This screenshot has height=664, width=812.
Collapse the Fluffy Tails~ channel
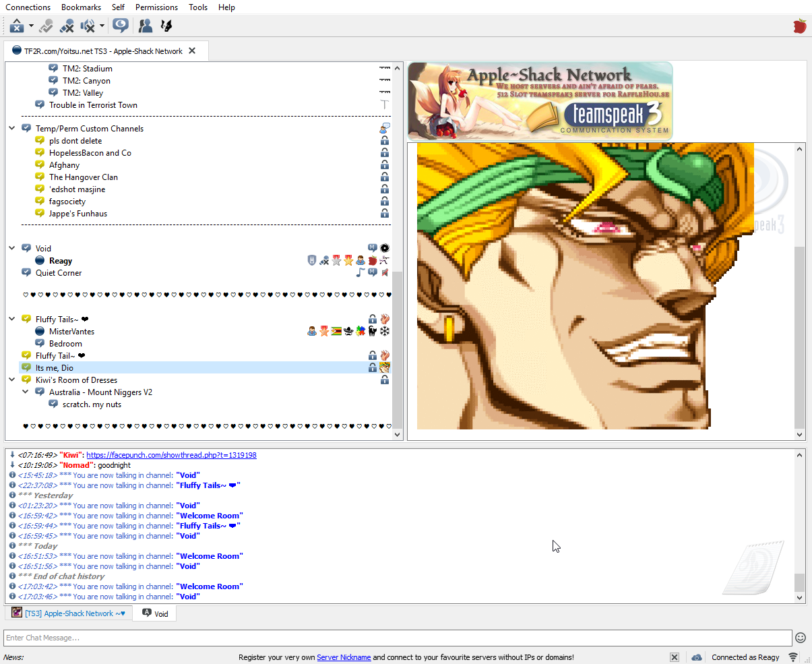[x=12, y=319]
